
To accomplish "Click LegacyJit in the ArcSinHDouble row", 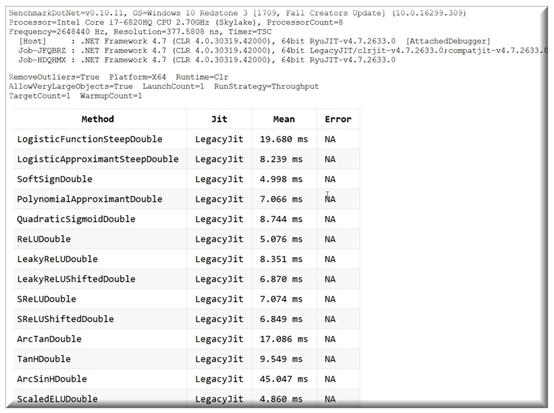I will pos(219,379).
